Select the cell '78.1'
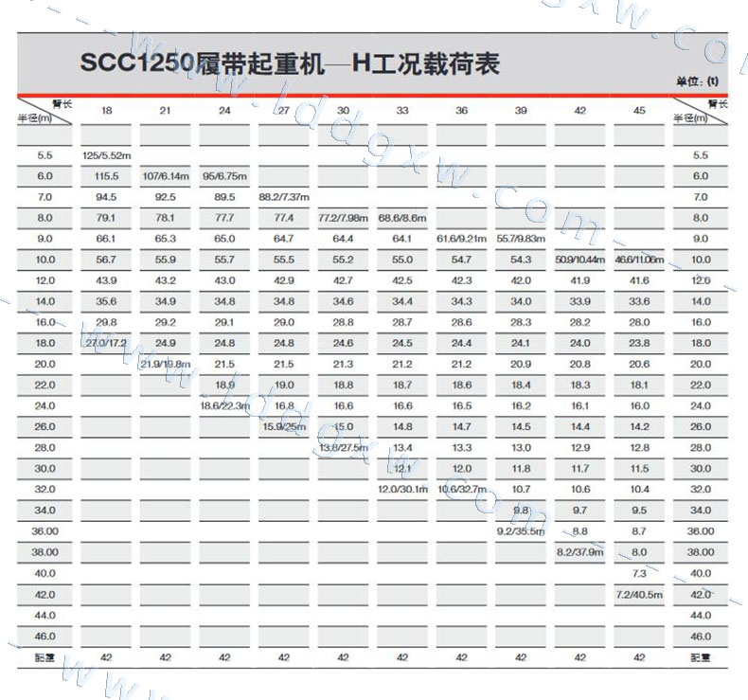748x700 pixels. (x=166, y=218)
